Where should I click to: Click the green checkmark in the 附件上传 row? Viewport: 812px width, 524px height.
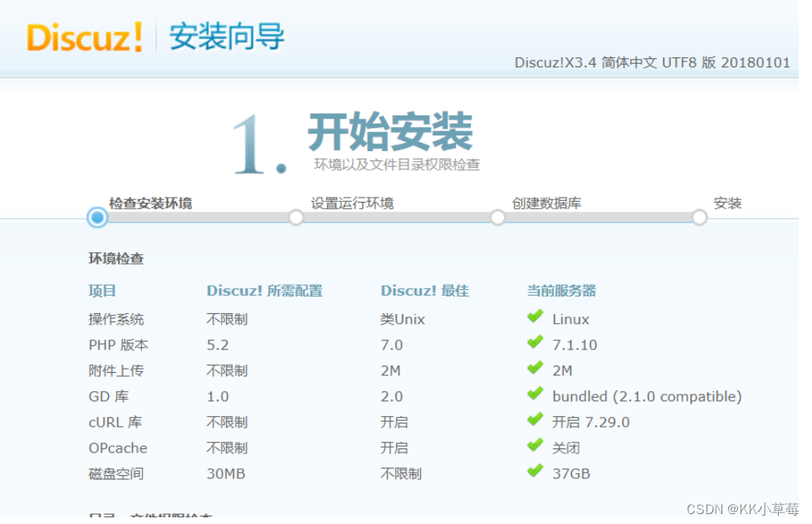[536, 369]
